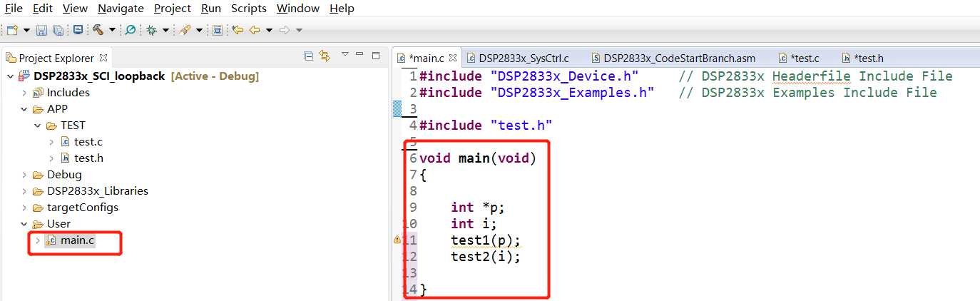Select the TEST folder
This screenshot has width=980, height=301.
pyautogui.click(x=73, y=126)
